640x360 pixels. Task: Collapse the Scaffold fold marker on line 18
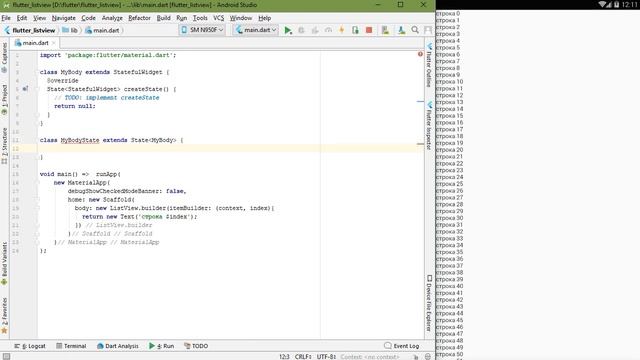(x=37, y=200)
